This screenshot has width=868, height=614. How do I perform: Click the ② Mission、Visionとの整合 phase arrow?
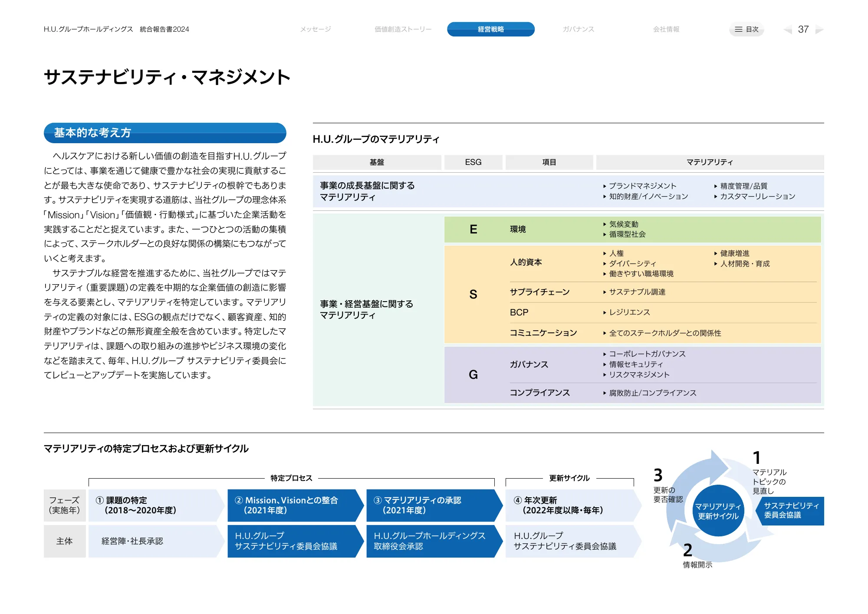(295, 506)
